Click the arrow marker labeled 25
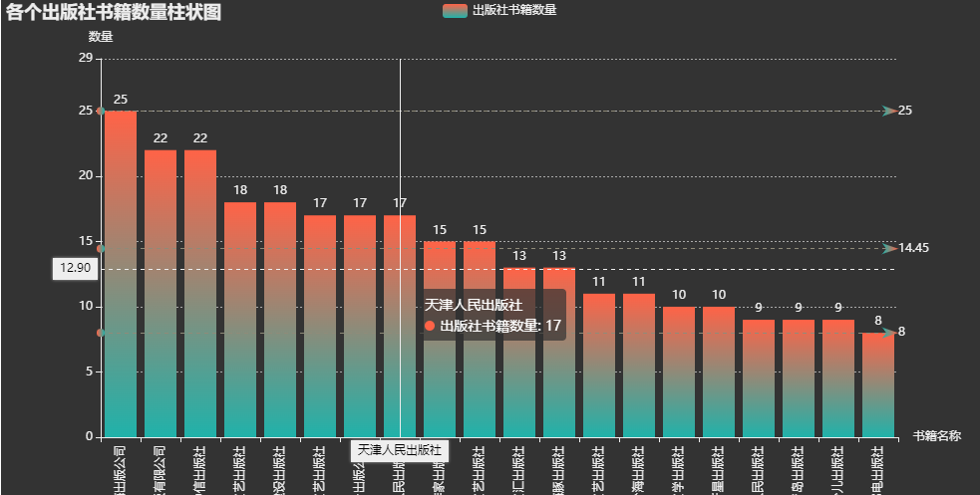Viewport: 980px width, 495px height. coord(889,111)
